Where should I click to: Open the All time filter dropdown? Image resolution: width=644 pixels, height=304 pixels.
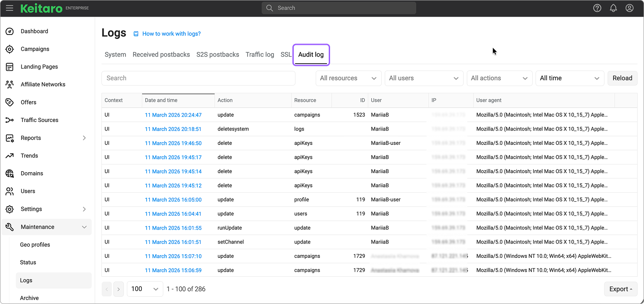click(570, 78)
